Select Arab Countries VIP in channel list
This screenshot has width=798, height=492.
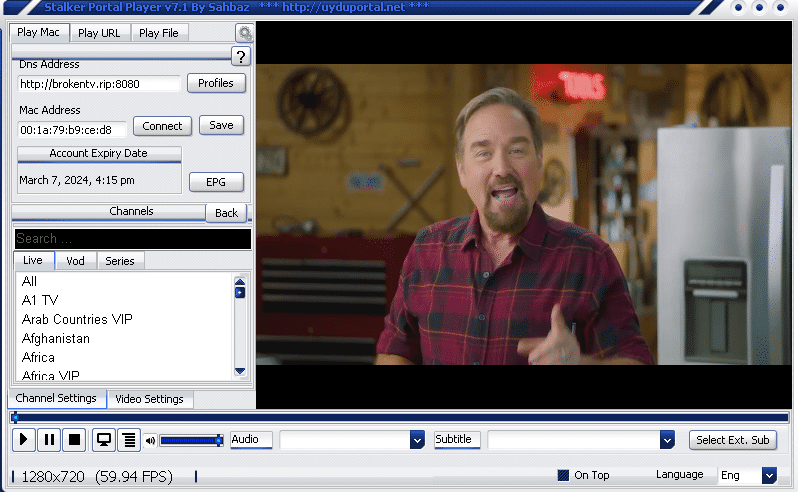pyautogui.click(x=77, y=319)
